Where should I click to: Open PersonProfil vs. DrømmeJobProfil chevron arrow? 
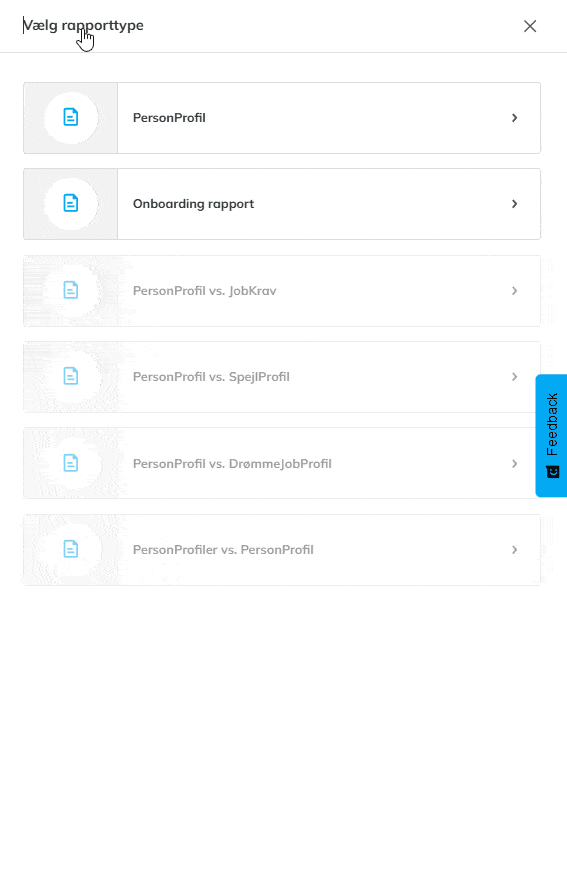(514, 463)
